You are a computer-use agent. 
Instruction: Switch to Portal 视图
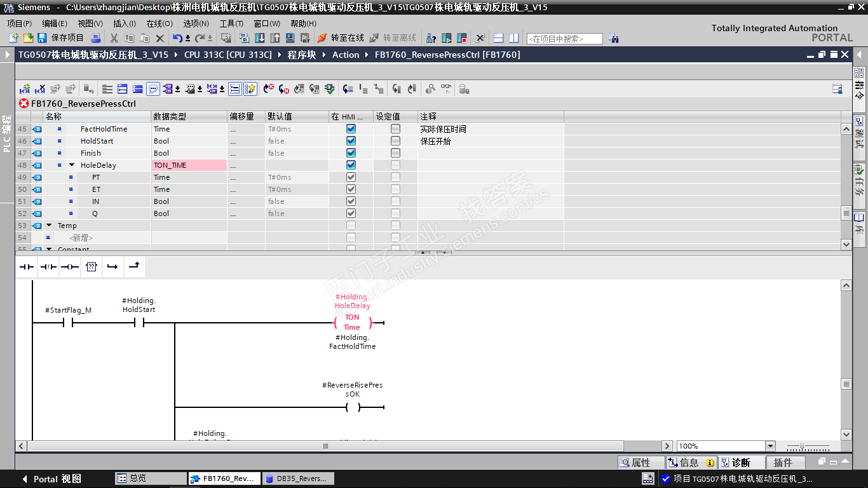coord(51,479)
